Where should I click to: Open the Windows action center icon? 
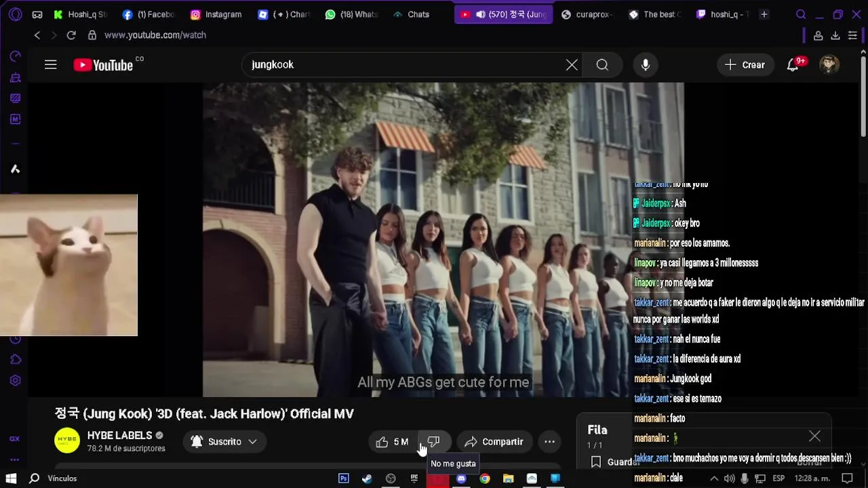point(847,479)
